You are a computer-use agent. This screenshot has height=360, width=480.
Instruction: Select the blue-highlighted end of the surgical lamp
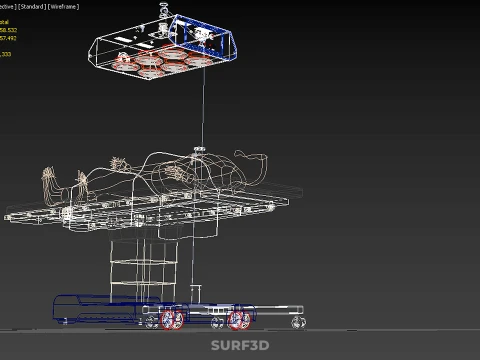(203, 37)
